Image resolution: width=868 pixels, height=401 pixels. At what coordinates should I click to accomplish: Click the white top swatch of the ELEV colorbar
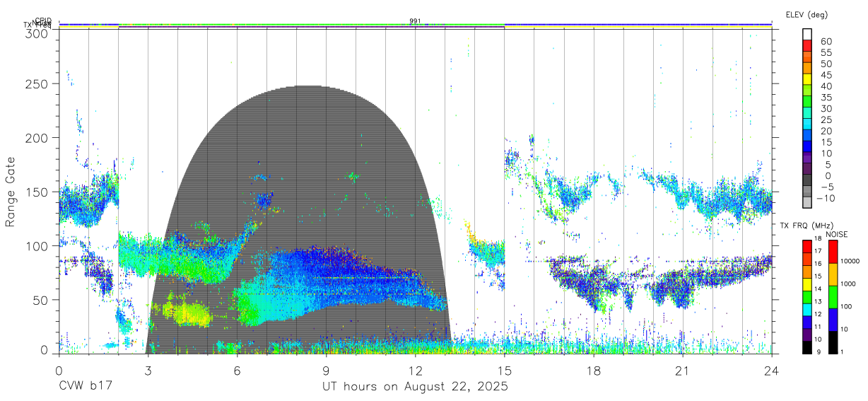click(807, 34)
